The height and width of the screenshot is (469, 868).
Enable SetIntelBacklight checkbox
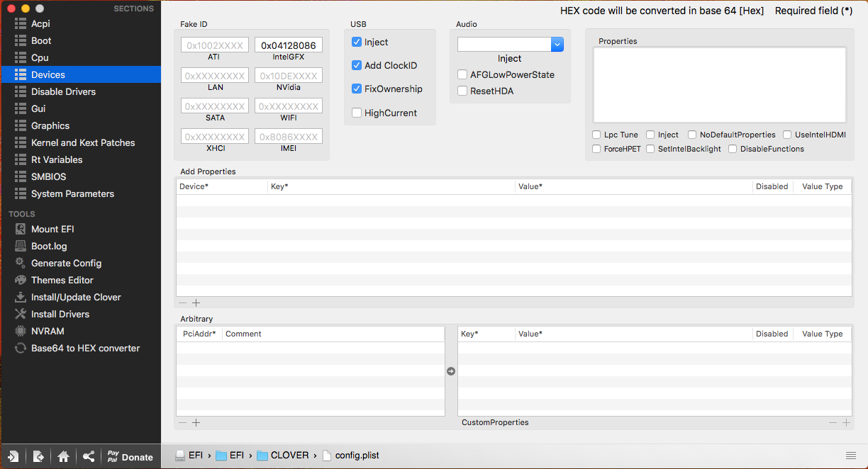[650, 149]
